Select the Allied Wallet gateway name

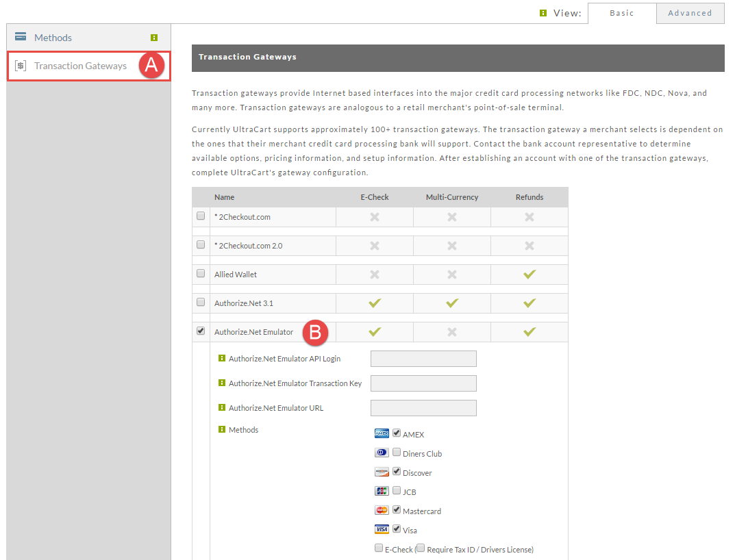tap(236, 275)
